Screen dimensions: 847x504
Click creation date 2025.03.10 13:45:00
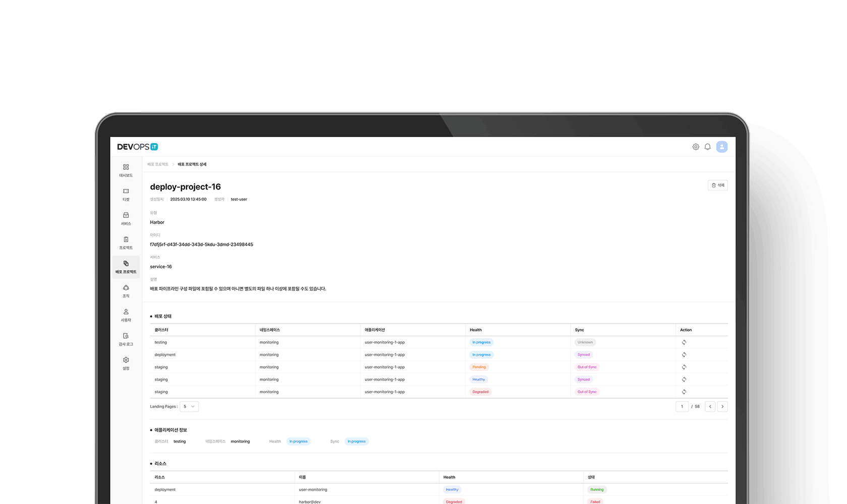(x=189, y=199)
